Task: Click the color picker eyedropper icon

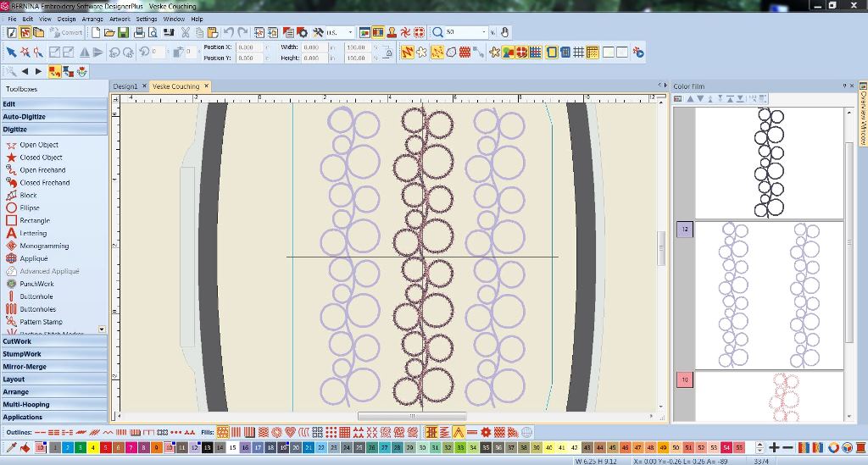Action: tap(11, 447)
